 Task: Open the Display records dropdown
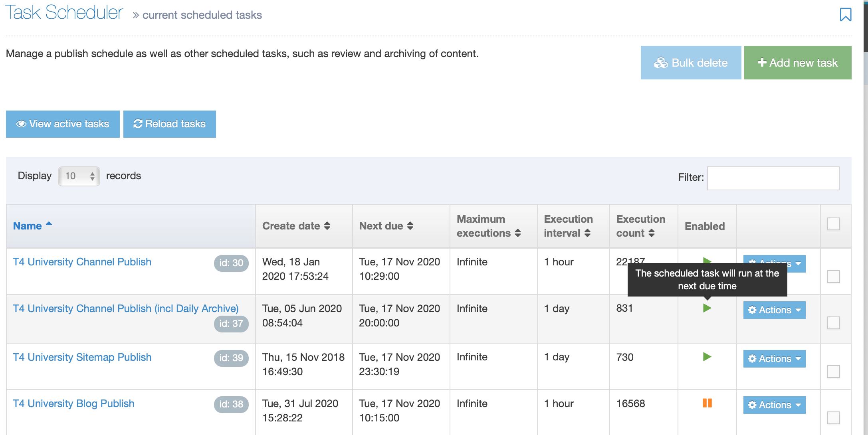click(x=79, y=176)
